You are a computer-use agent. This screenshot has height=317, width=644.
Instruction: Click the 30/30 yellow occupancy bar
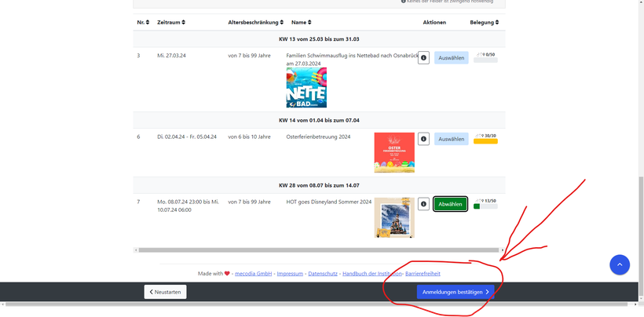[485, 141]
